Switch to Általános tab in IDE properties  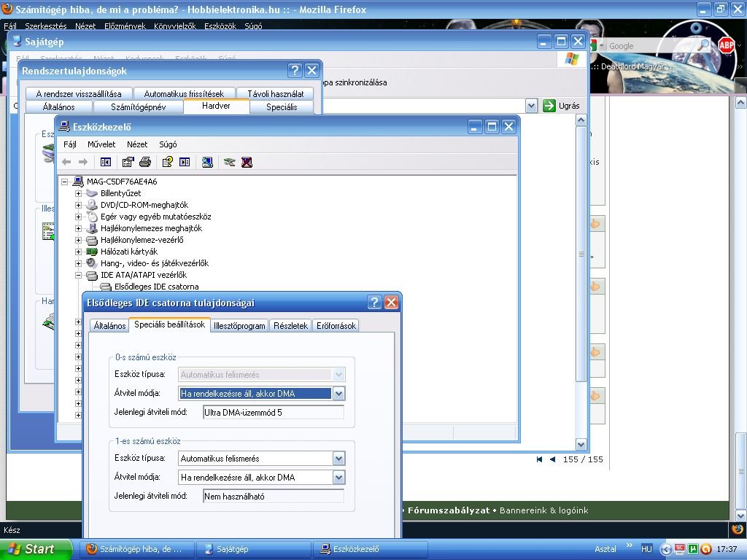(109, 326)
